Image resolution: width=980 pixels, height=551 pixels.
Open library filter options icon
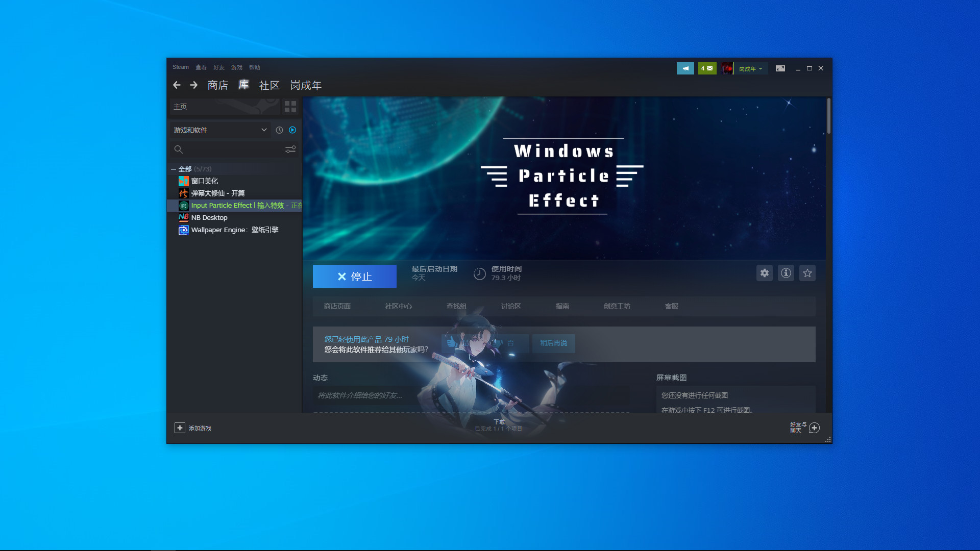(291, 149)
